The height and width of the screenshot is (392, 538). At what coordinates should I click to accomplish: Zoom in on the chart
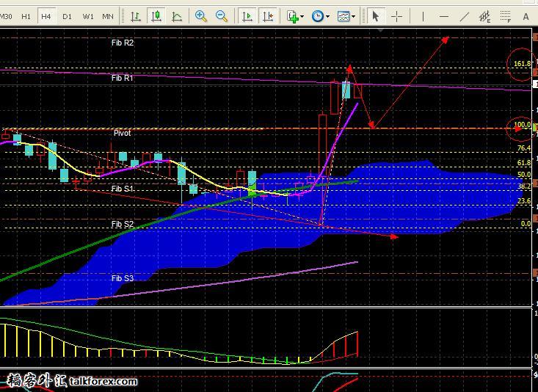[201, 15]
